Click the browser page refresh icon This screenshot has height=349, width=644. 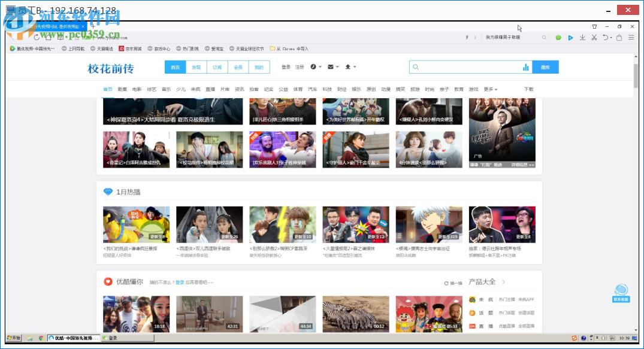(37, 37)
